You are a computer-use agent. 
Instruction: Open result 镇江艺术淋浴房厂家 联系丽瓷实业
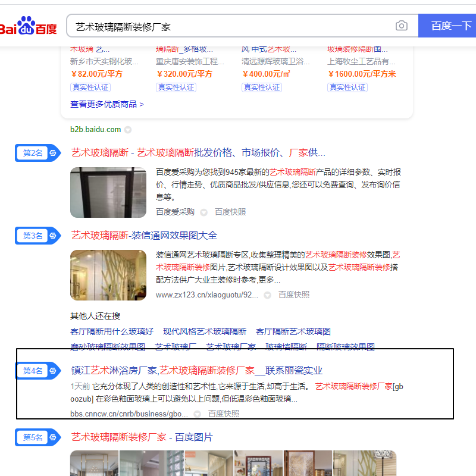pyautogui.click(x=197, y=370)
